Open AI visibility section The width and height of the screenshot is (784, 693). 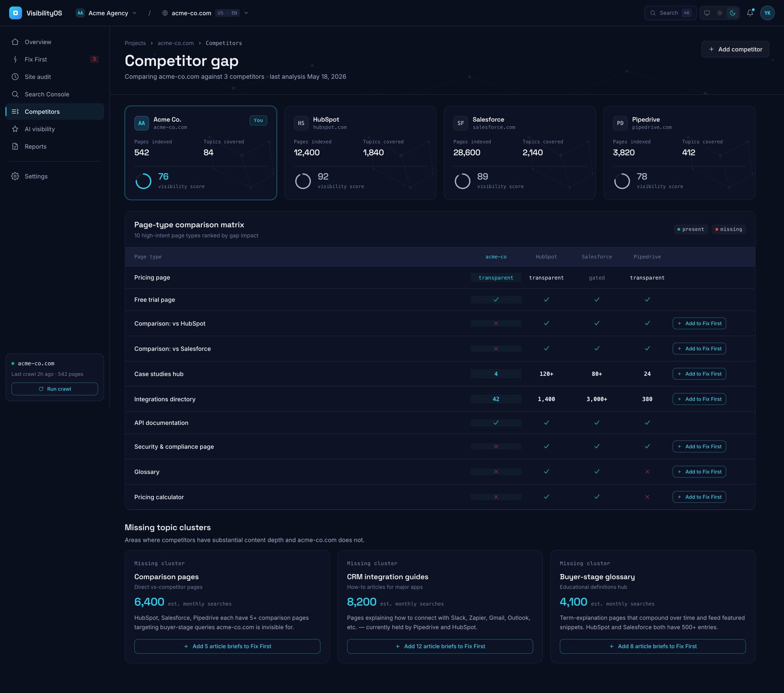(x=55, y=129)
